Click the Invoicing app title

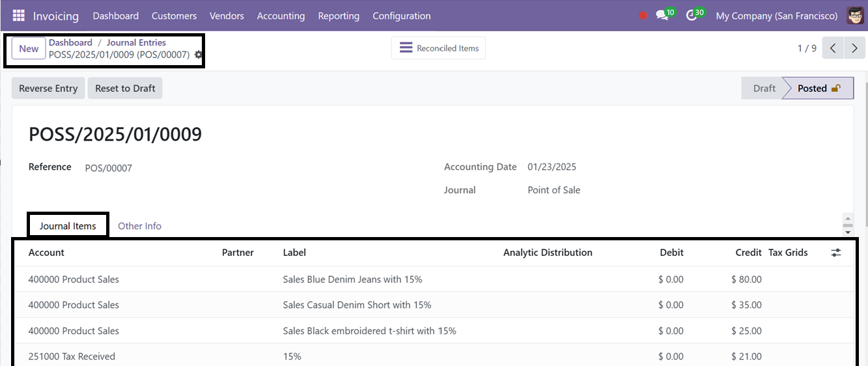pos(56,16)
